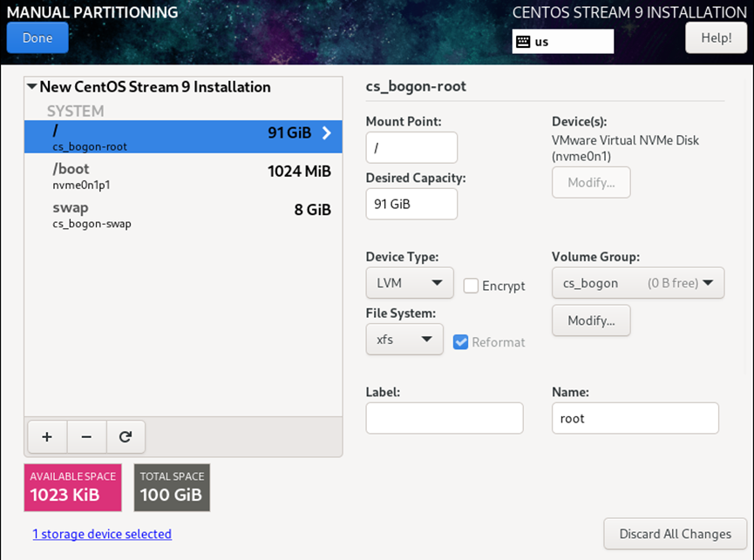Click the Help! button
Screen dimensions: 754x560
pyautogui.click(x=716, y=38)
